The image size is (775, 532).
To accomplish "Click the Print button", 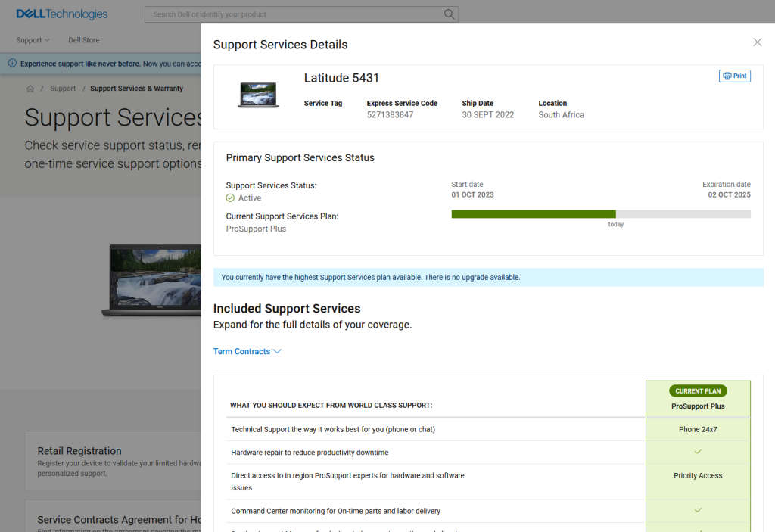I will tap(734, 76).
